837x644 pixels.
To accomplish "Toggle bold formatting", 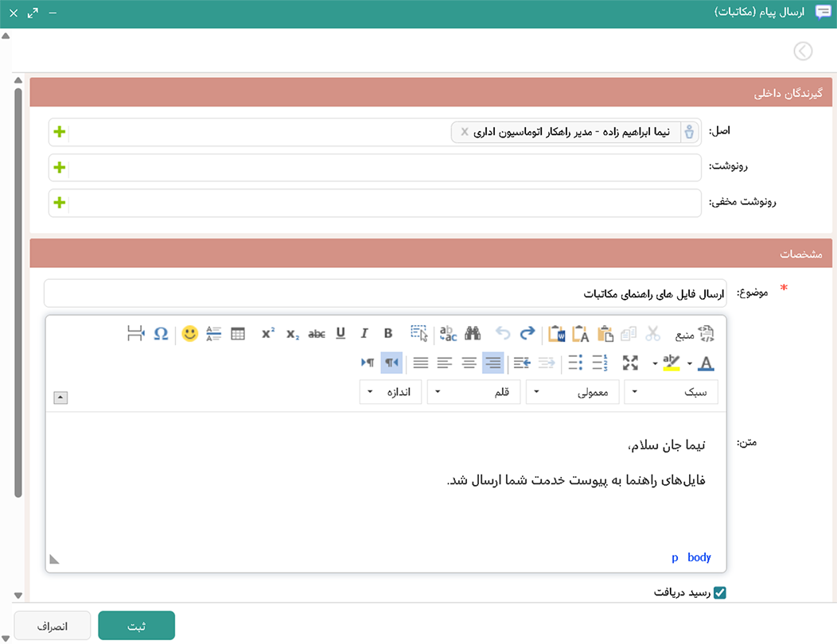I will coord(388,334).
